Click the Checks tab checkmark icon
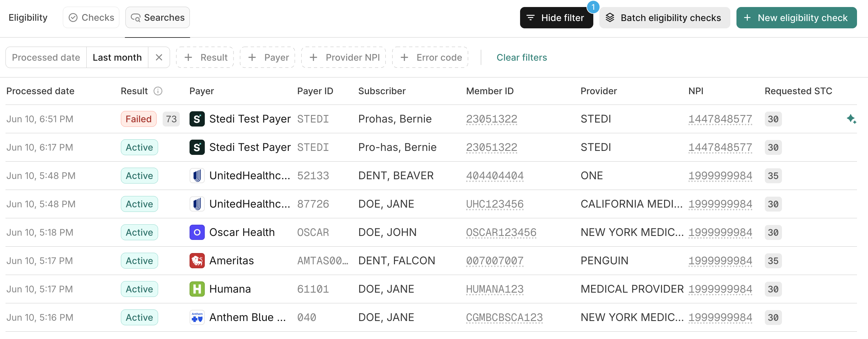 click(73, 17)
